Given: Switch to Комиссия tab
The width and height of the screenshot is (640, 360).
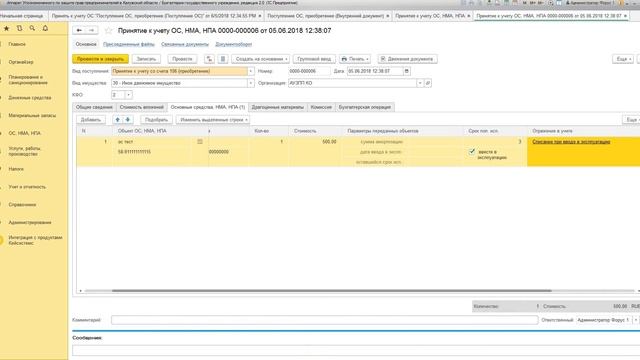Looking at the screenshot, I should (321, 107).
